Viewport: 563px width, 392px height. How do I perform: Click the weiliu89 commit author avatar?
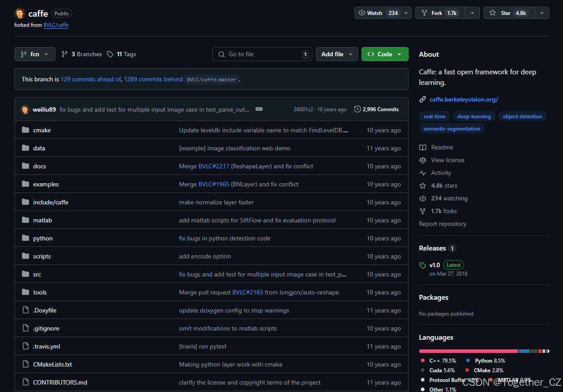coord(25,109)
